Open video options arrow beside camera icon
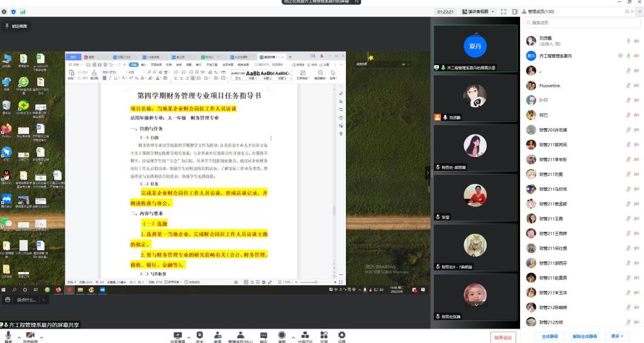The height and width of the screenshot is (343, 644). (x=42, y=338)
